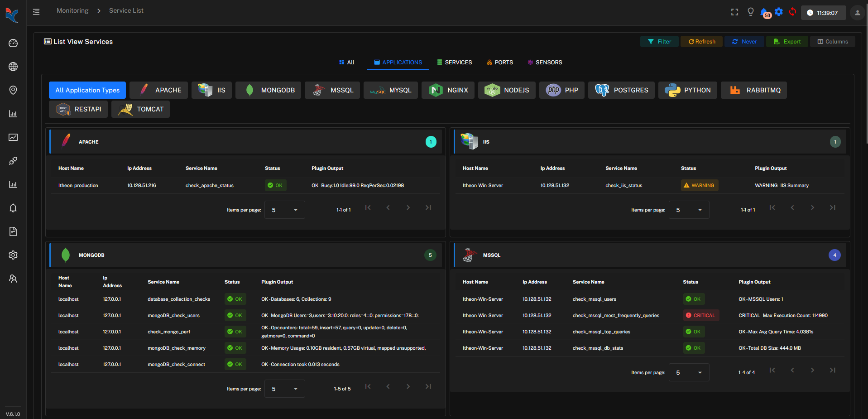
Task: Open the Filter button
Action: click(x=659, y=42)
